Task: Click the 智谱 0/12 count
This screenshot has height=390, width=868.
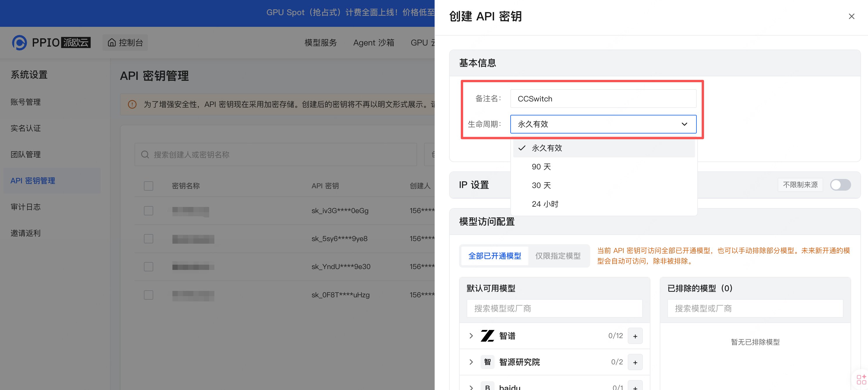Action: (615, 336)
